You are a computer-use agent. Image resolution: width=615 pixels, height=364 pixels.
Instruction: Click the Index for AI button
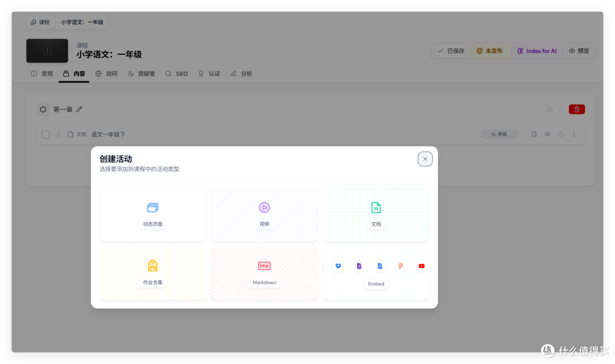point(536,51)
